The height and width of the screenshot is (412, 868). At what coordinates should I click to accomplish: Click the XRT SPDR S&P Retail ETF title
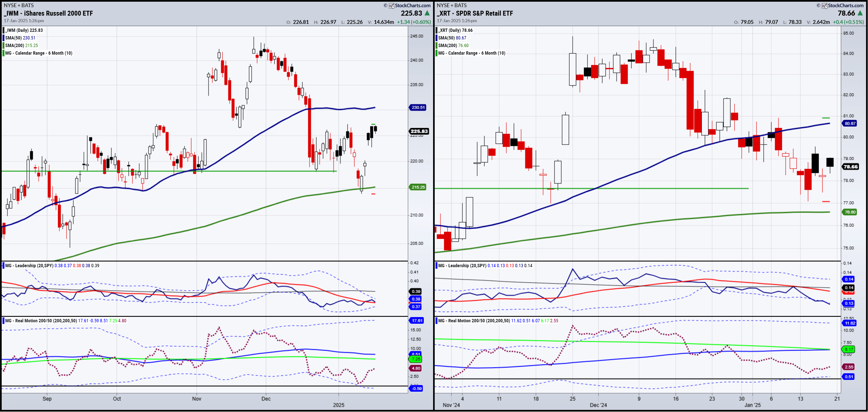click(x=475, y=13)
